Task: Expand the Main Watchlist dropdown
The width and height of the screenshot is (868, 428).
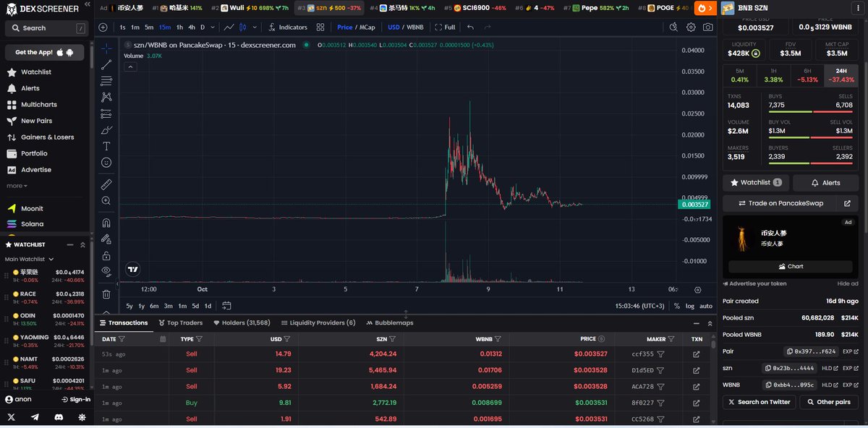Action: [51, 259]
